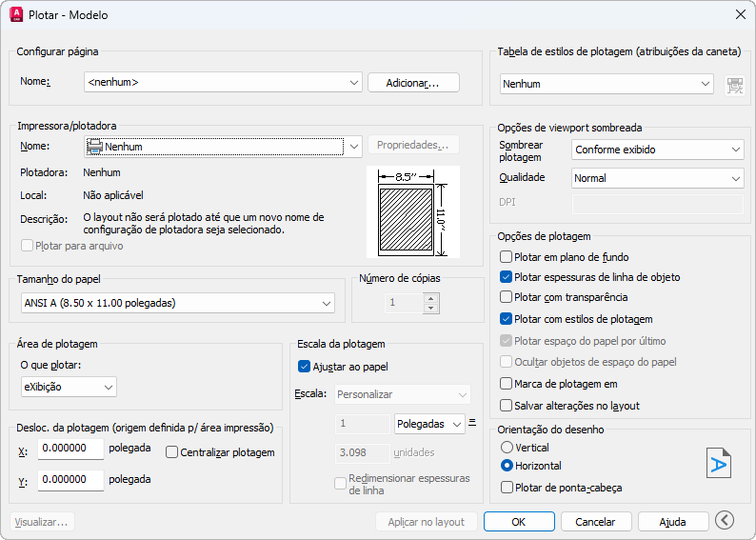
Task: Click the Adicionar button
Action: (413, 83)
